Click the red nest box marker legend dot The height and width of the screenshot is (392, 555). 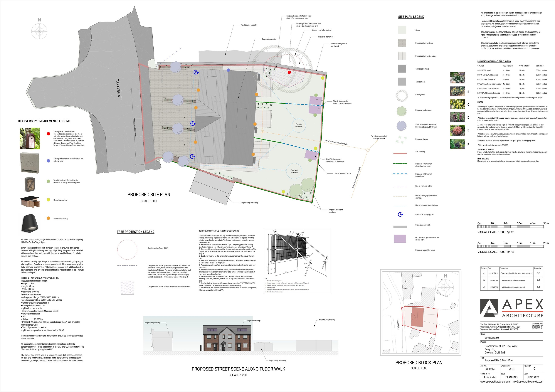(48, 134)
